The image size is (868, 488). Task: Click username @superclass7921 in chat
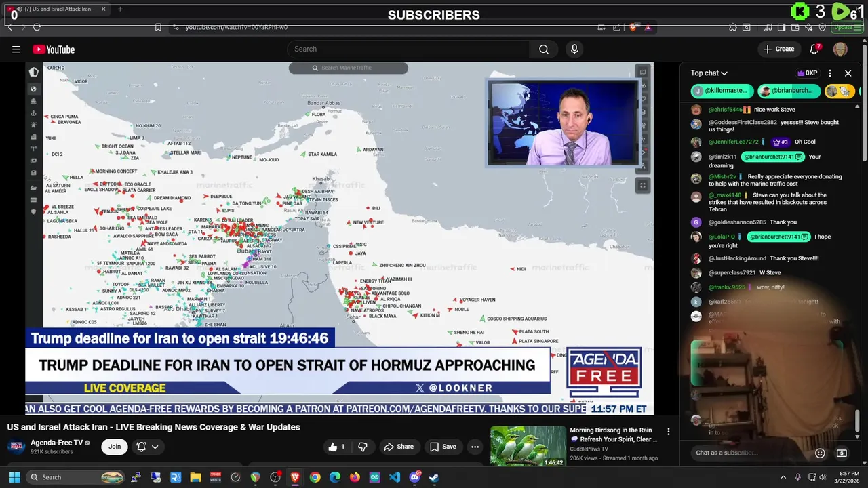pos(732,273)
